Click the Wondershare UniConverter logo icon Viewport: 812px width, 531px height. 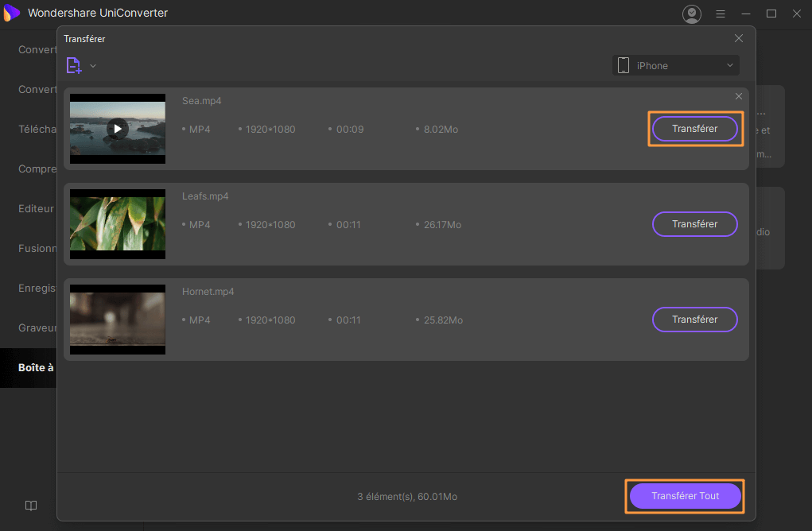[x=11, y=14]
